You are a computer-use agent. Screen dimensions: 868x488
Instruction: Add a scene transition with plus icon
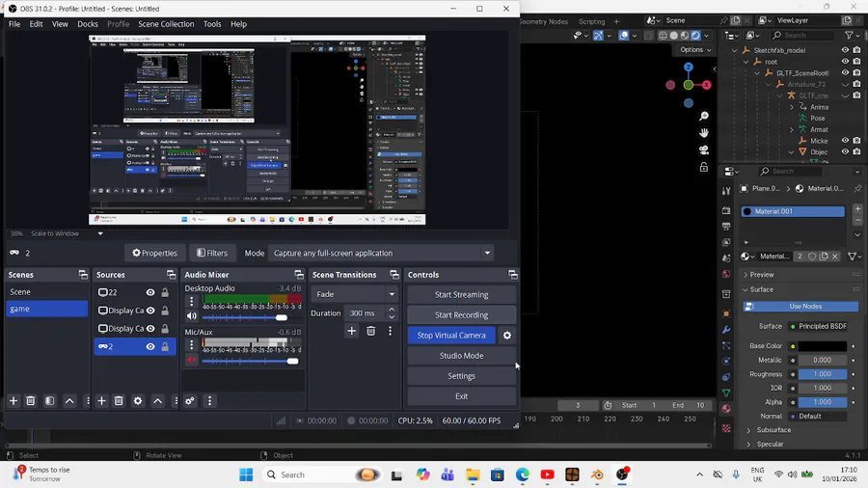click(351, 331)
